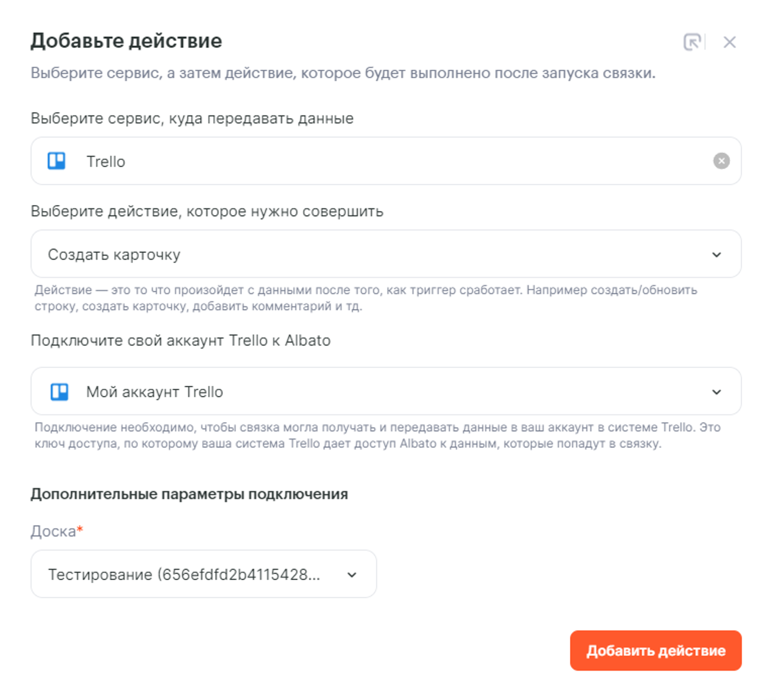
Task: Expand the action list chevron arrow
Action: [716, 255]
